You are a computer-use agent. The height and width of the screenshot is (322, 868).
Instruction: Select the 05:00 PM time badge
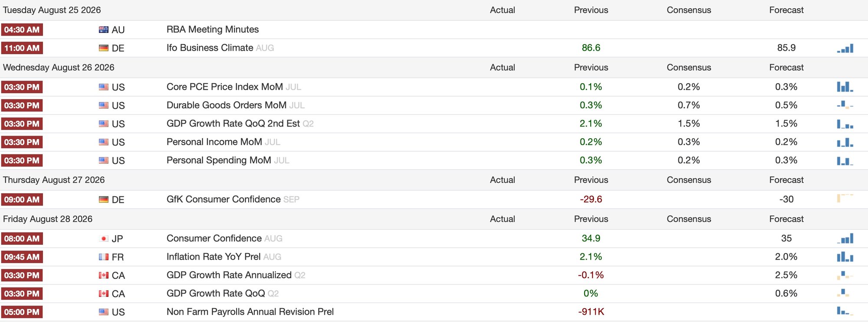tap(22, 312)
